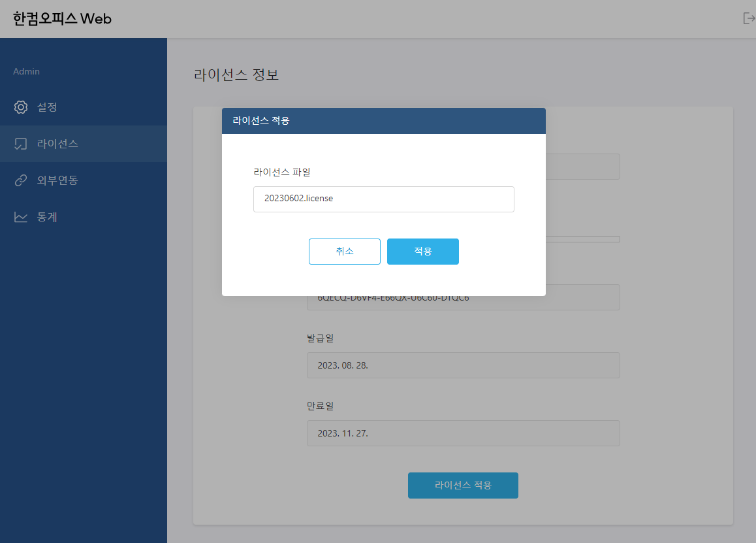Click the 한컴오피스 Web logo
This screenshot has height=543, width=756.
(62, 19)
